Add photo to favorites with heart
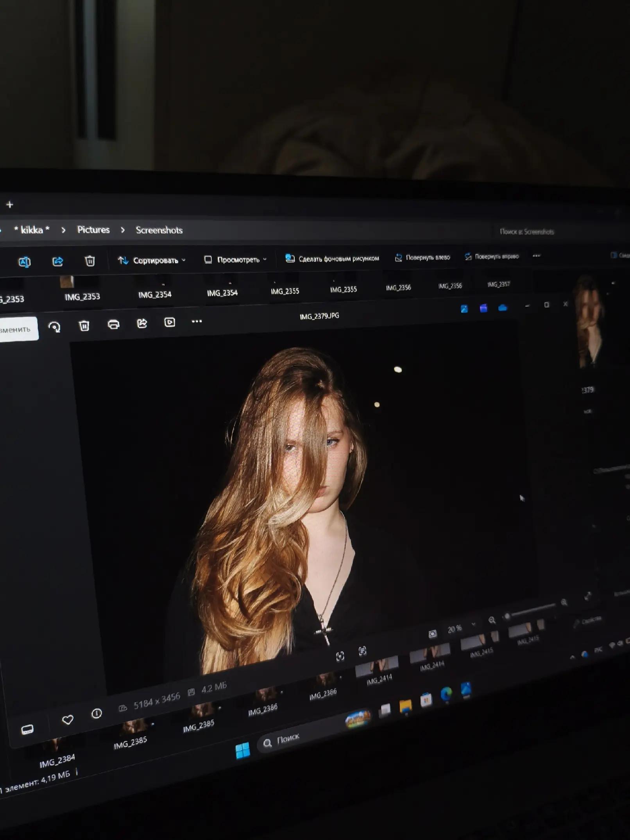630x840 pixels. pos(68,720)
